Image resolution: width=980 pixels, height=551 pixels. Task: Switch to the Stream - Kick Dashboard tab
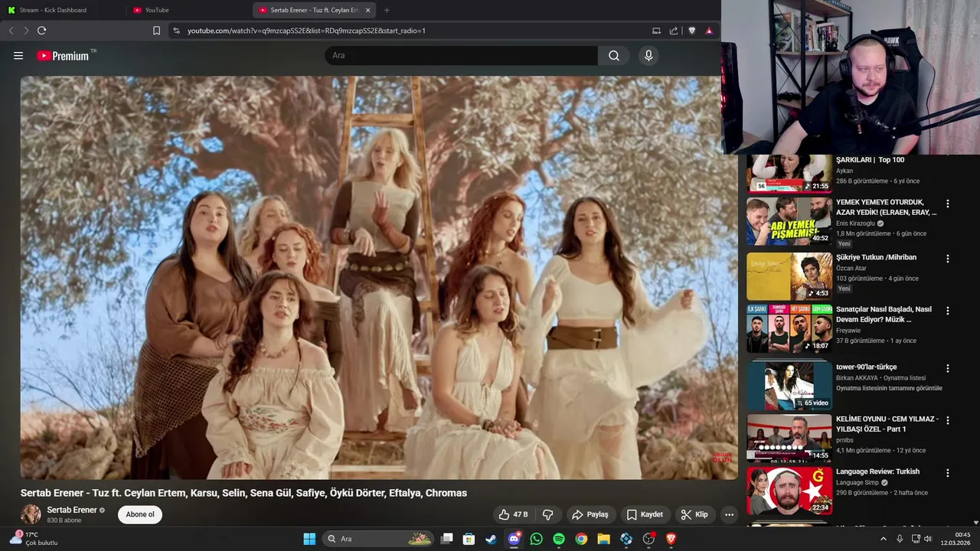[x=63, y=10]
